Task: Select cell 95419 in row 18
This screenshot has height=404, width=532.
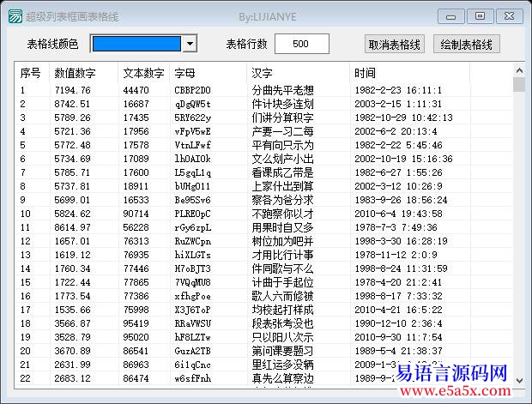Action: coord(136,323)
